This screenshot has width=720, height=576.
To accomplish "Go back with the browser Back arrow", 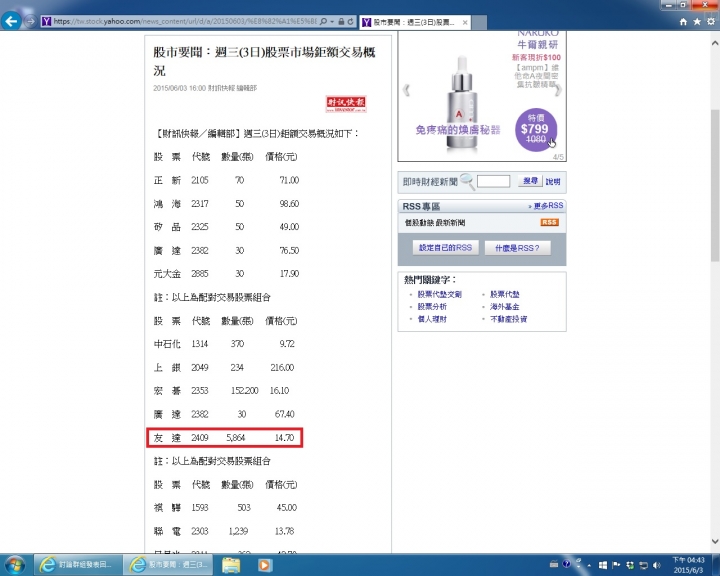I will pyautogui.click(x=11, y=21).
